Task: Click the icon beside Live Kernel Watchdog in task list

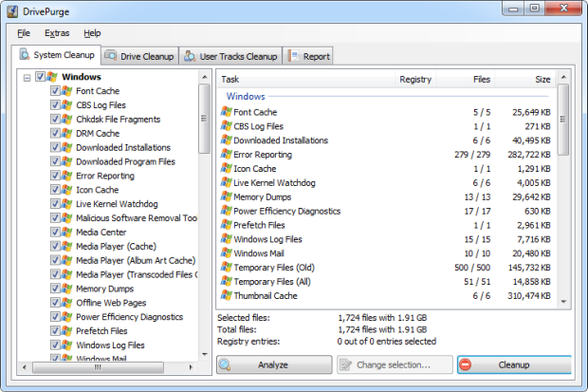Action: coord(226,182)
